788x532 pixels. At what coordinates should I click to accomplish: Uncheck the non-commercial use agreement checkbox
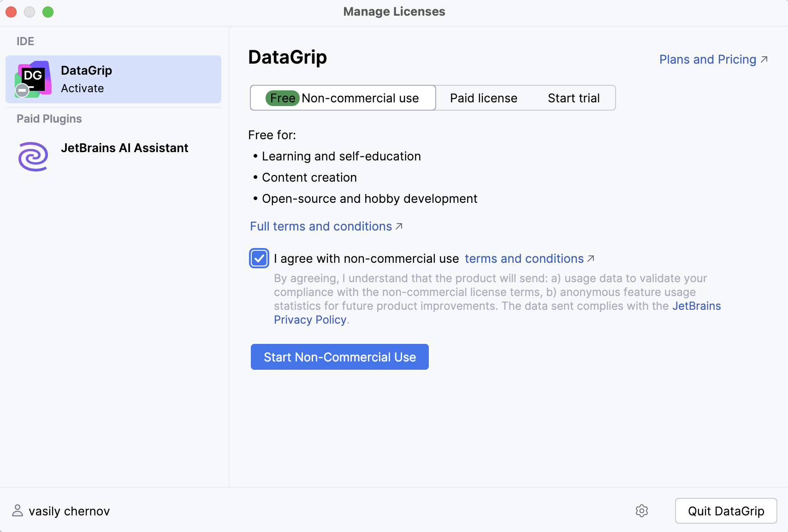259,258
